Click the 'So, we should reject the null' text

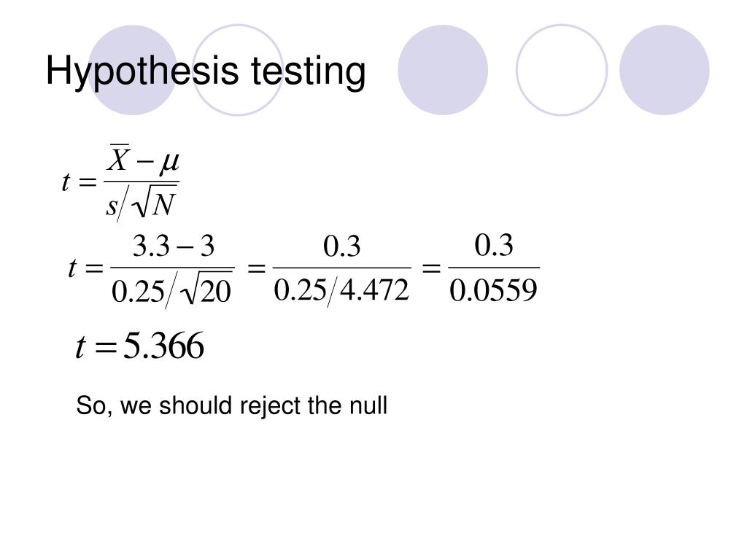tap(231, 406)
